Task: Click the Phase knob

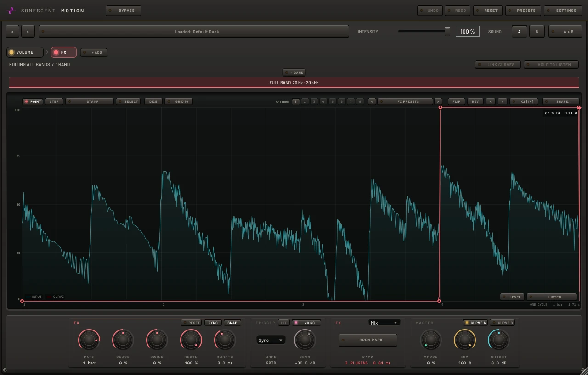Action: 123,340
